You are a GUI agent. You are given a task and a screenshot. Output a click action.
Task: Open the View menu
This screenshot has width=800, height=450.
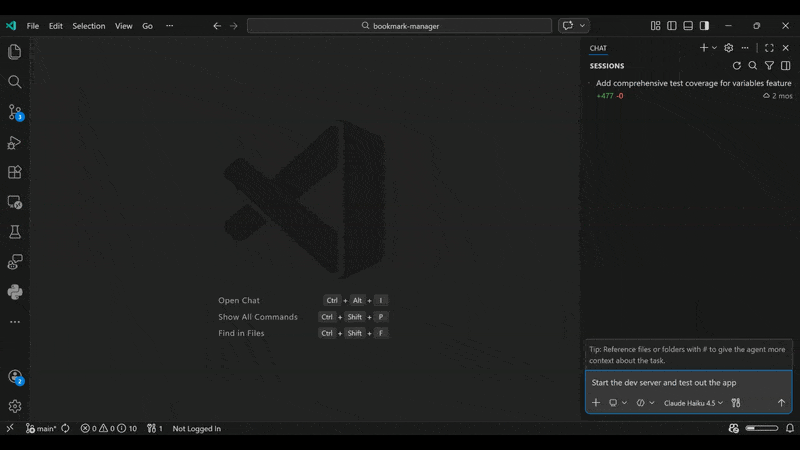123,26
